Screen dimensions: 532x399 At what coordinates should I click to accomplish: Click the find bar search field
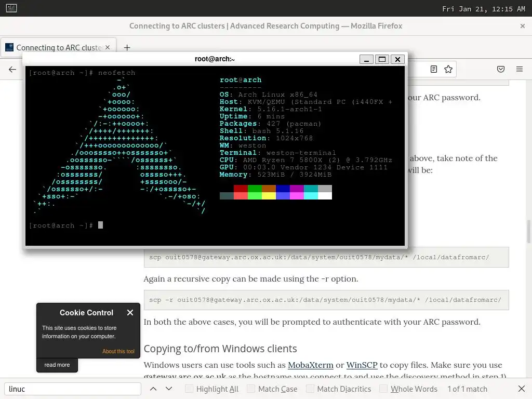(x=73, y=389)
